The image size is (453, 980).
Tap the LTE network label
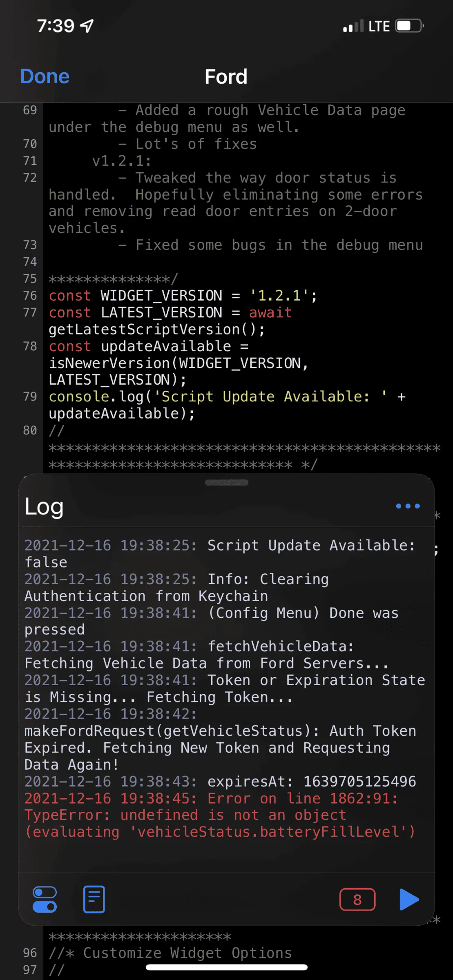[x=379, y=27]
